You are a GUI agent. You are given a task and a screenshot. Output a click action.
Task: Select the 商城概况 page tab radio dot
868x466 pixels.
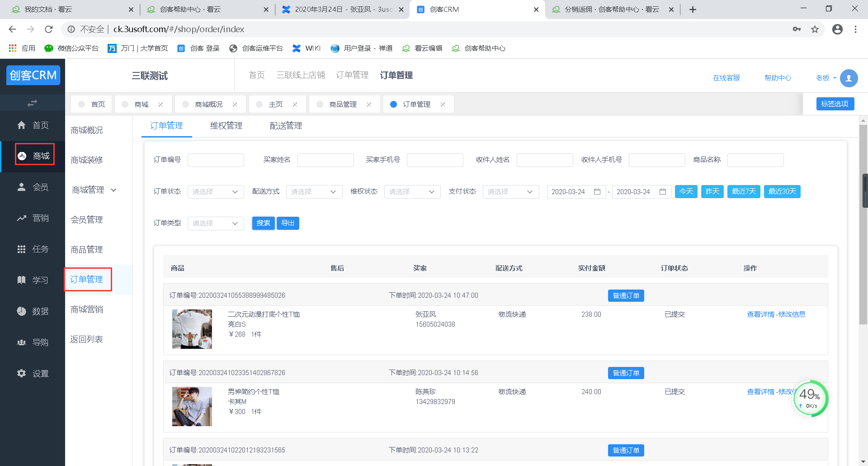[185, 105]
